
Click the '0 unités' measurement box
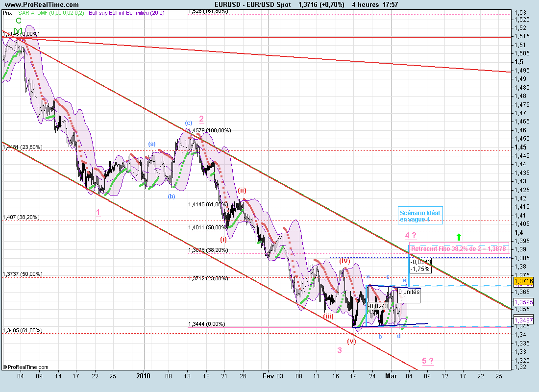pos(409,295)
